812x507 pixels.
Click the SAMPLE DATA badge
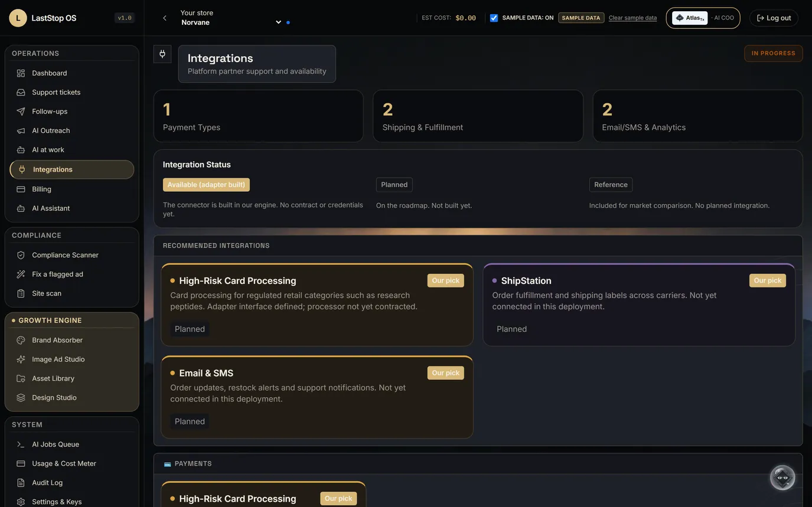tap(581, 18)
